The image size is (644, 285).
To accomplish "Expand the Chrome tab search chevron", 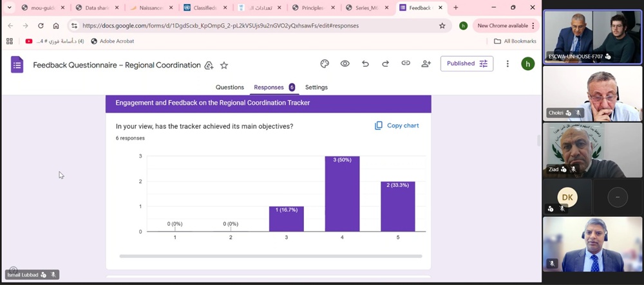I will (x=9, y=8).
